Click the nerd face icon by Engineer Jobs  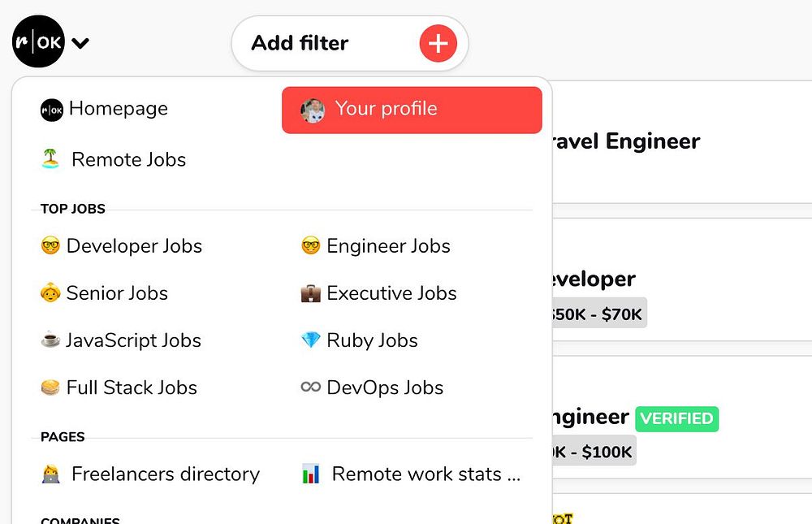(x=310, y=246)
